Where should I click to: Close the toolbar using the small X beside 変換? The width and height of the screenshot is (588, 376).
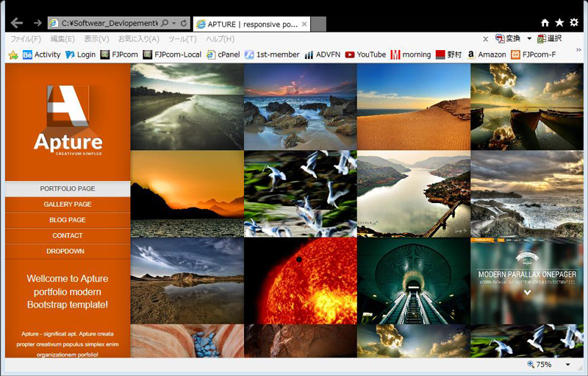[x=485, y=39]
